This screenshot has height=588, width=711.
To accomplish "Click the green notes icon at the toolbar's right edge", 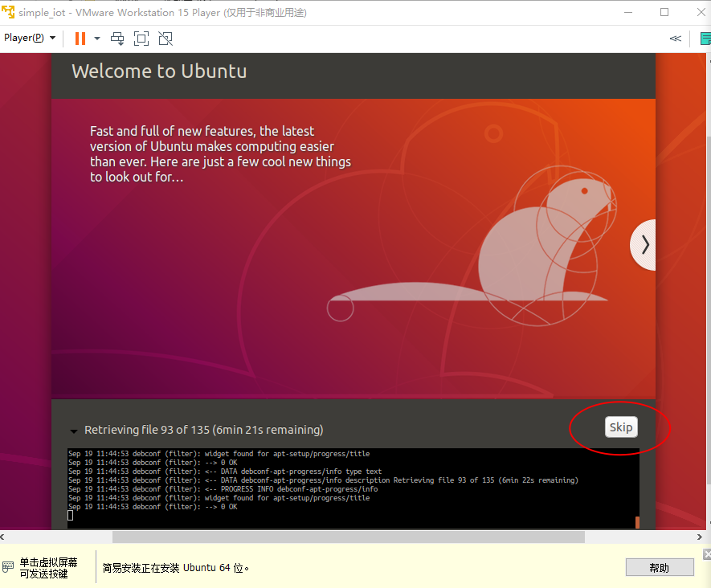I will coord(705,39).
